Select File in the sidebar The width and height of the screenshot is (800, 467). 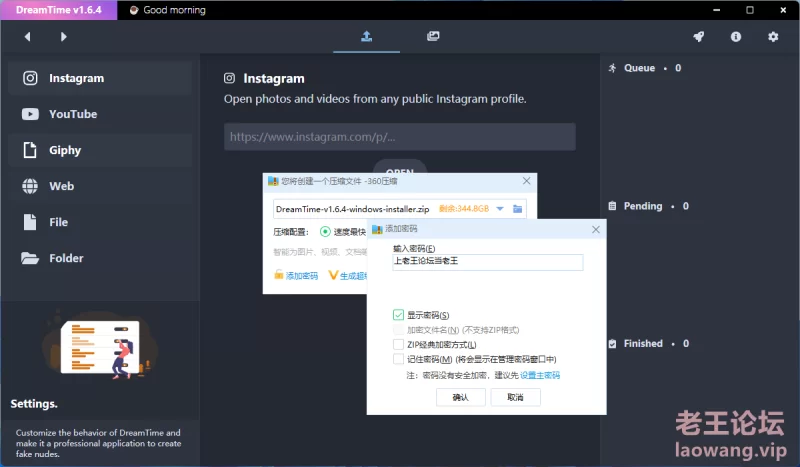click(x=100, y=222)
